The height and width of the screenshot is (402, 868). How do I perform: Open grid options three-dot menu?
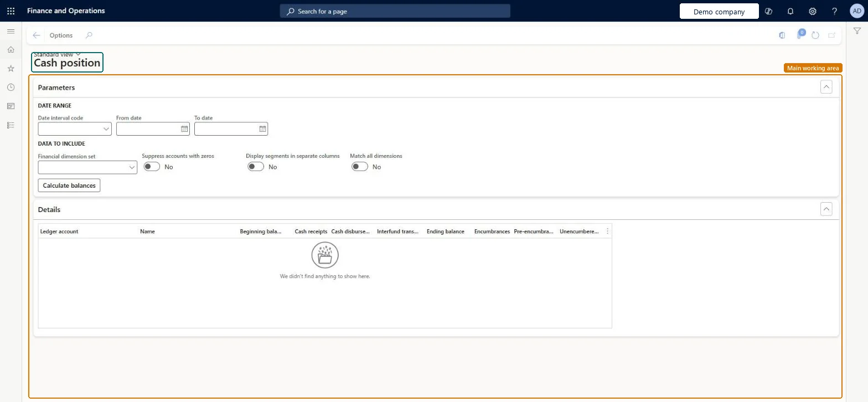(607, 231)
